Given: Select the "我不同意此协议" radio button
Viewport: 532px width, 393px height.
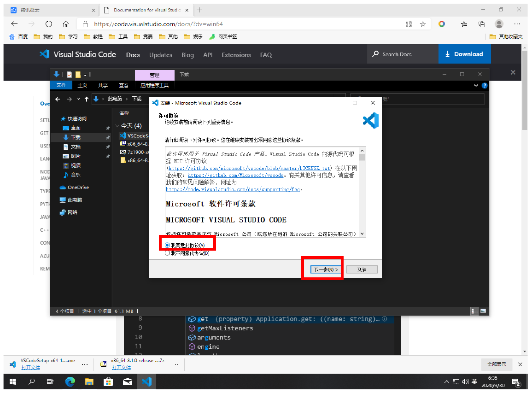Looking at the screenshot, I should (x=168, y=253).
